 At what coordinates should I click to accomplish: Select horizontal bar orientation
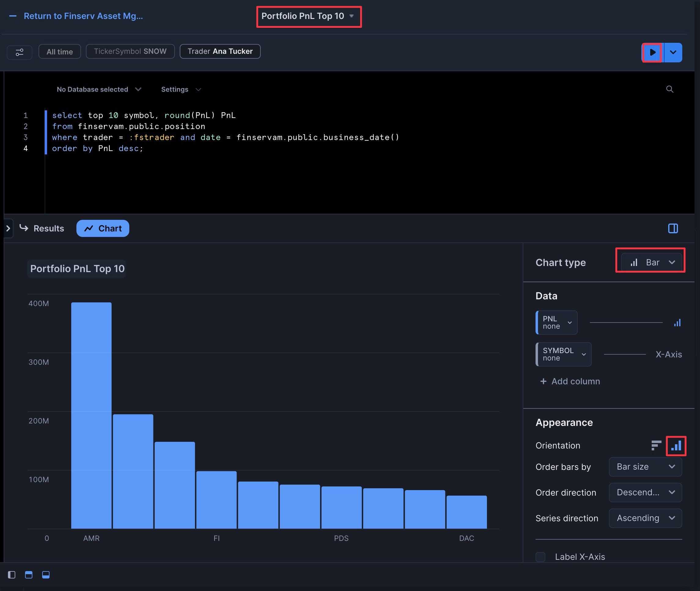coord(656,445)
